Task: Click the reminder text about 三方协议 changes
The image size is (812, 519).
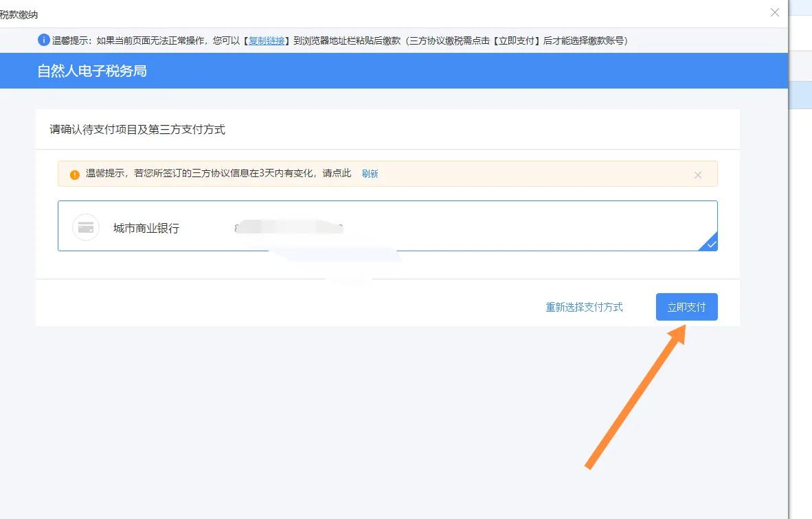Action: pyautogui.click(x=213, y=173)
